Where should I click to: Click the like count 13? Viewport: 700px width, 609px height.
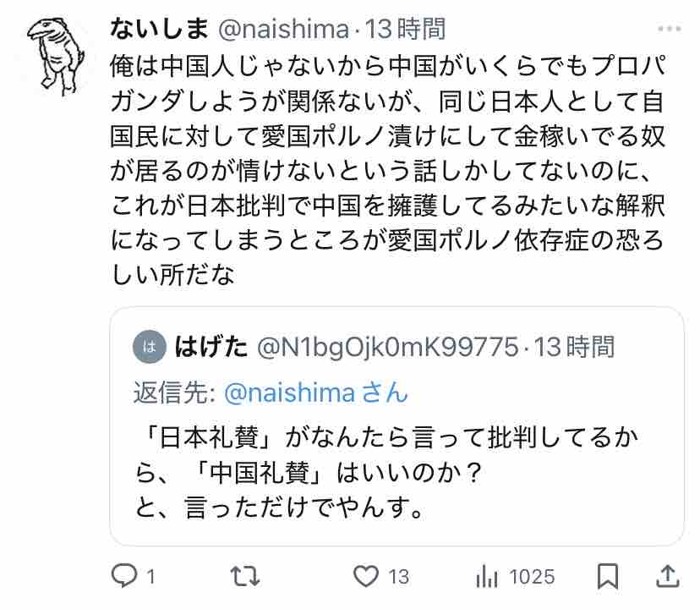(x=398, y=577)
